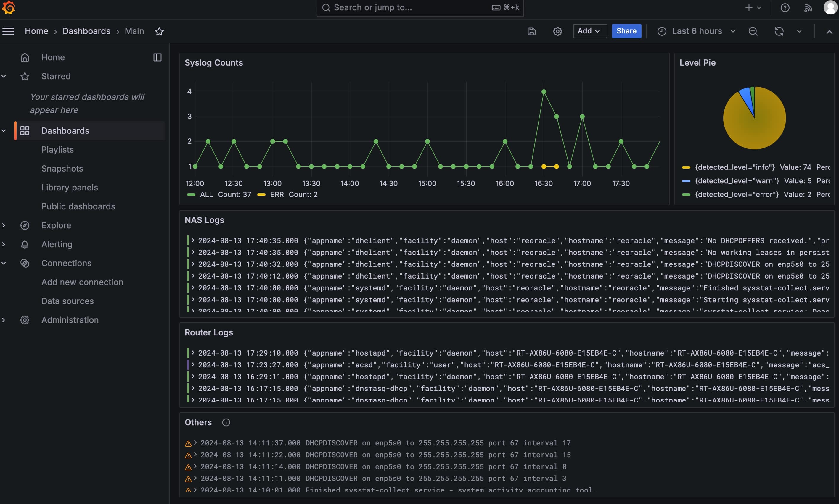Open Public dashboards menu item

click(x=78, y=206)
